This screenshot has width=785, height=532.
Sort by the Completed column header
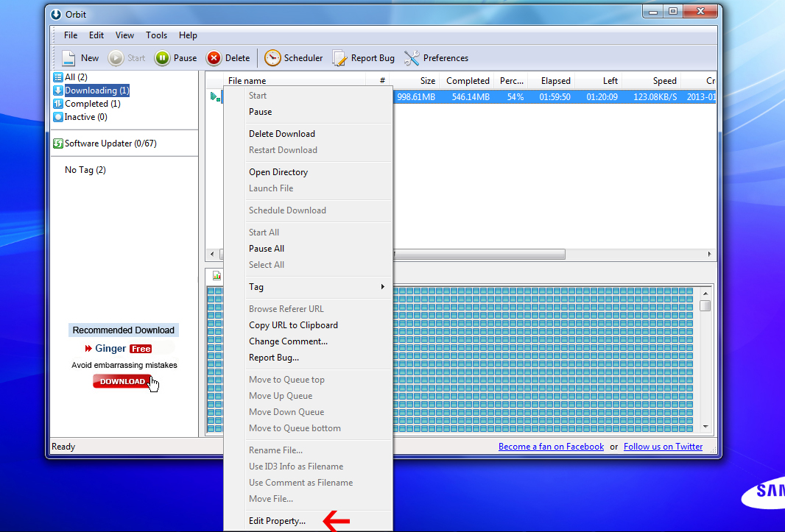tap(468, 81)
